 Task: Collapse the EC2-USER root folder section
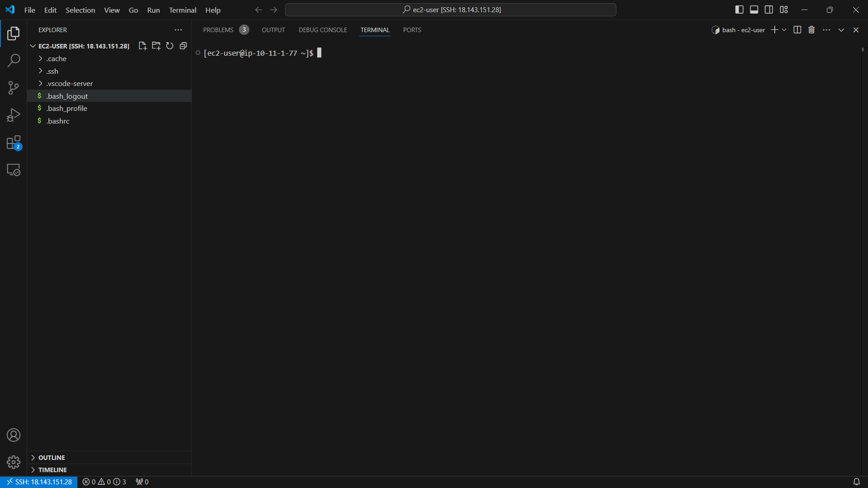coord(80,46)
